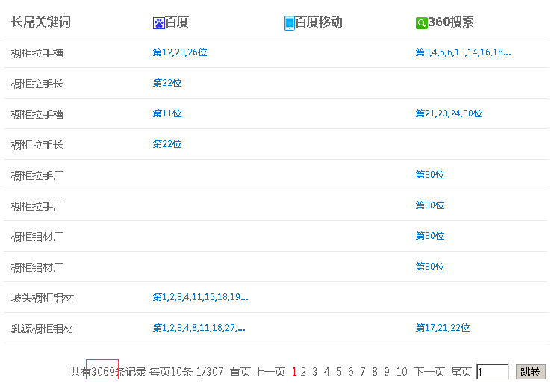Select the red current page number 1
The height and width of the screenshot is (392, 554).
294,372
